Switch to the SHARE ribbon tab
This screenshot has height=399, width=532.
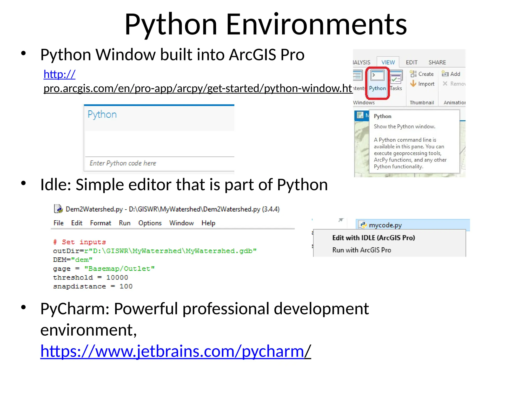point(437,62)
